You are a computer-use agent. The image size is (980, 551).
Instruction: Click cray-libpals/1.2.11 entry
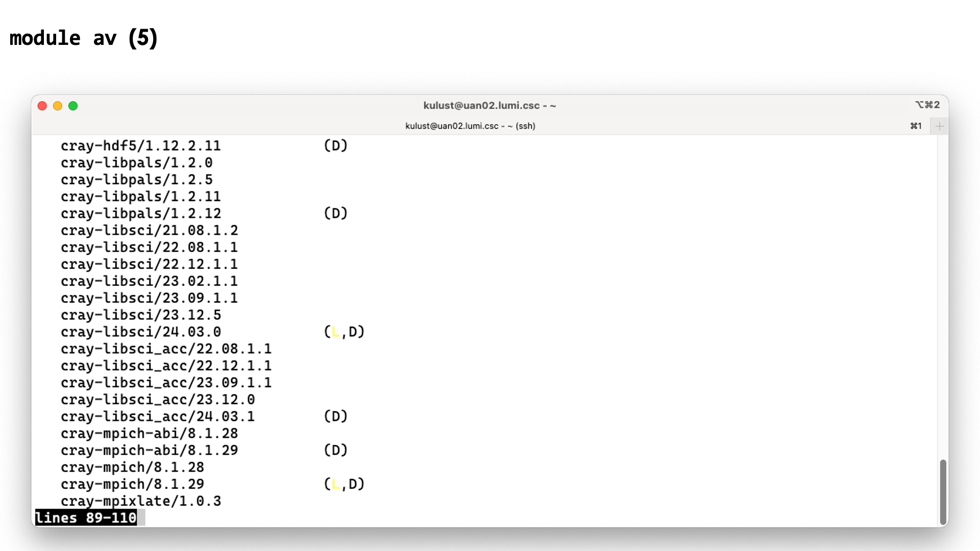click(x=141, y=196)
